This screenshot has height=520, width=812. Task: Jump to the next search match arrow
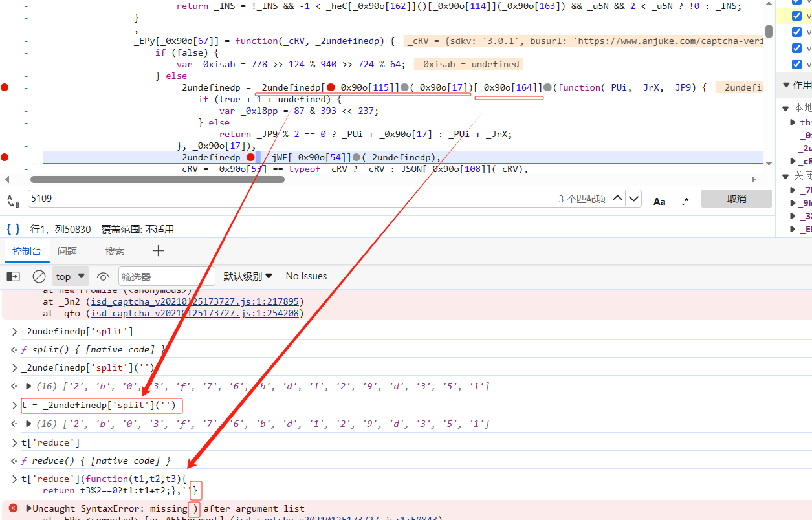[634, 199]
